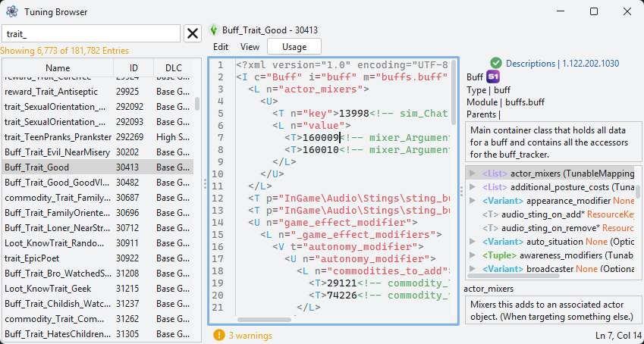Open the Descriptions version link
The width and height of the screenshot is (644, 344).
click(x=562, y=64)
